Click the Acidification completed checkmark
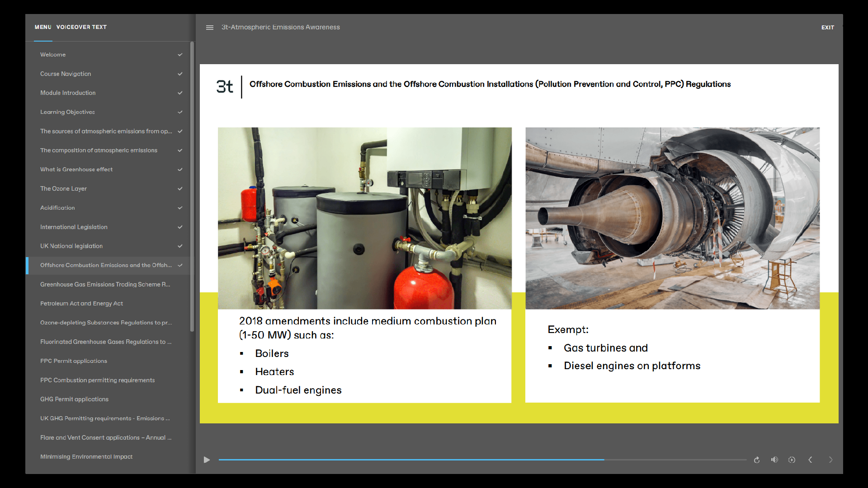This screenshot has width=868, height=488. [x=180, y=208]
